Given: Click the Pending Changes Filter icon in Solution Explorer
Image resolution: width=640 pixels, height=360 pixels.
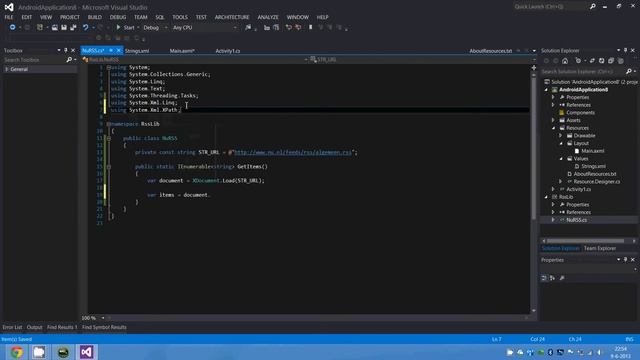Looking at the screenshot, I should 578,61.
